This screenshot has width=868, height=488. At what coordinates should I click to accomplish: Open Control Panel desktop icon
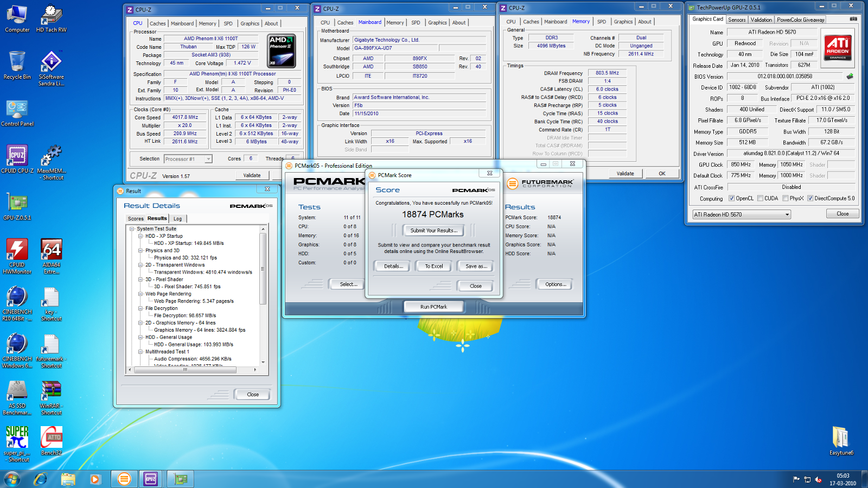pyautogui.click(x=17, y=113)
